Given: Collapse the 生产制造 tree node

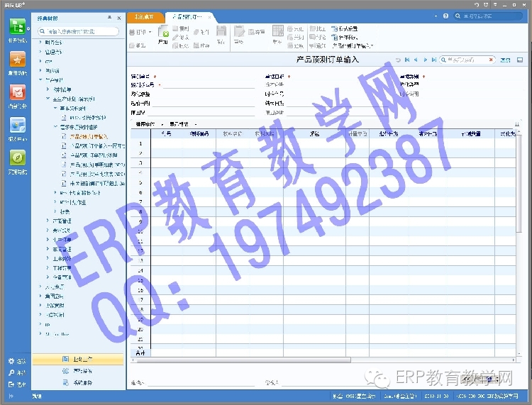Looking at the screenshot, I should pos(40,80).
